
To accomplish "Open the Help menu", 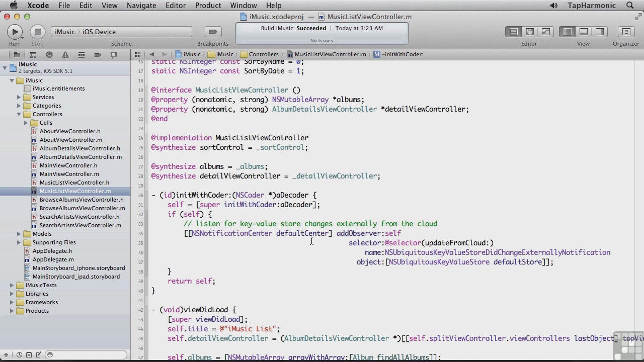I will tap(274, 6).
